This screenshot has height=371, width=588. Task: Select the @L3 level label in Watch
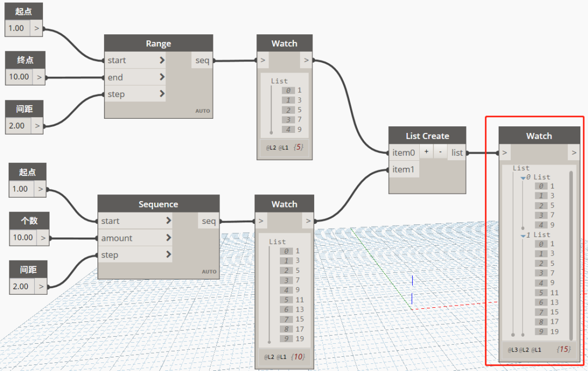point(513,350)
